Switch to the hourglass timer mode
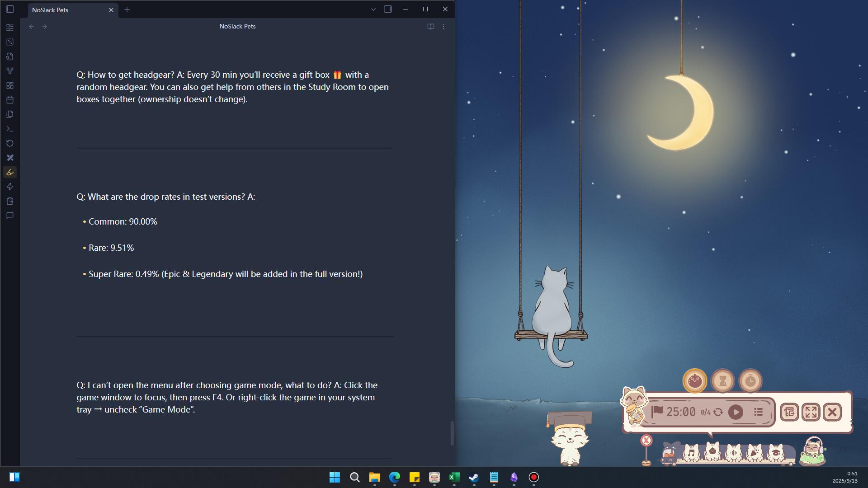The height and width of the screenshot is (488, 868). 722,380
